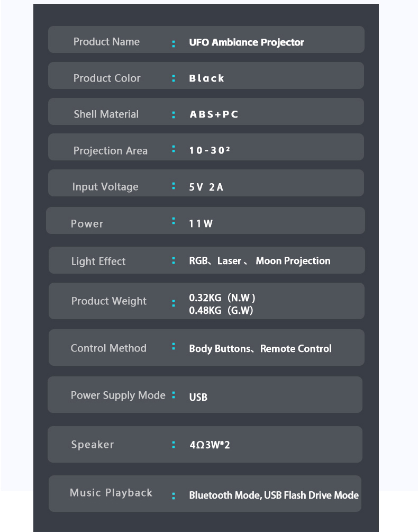Viewport: 418px width, 532px height.
Task: Click the Projection Area label
Action: click(x=111, y=151)
